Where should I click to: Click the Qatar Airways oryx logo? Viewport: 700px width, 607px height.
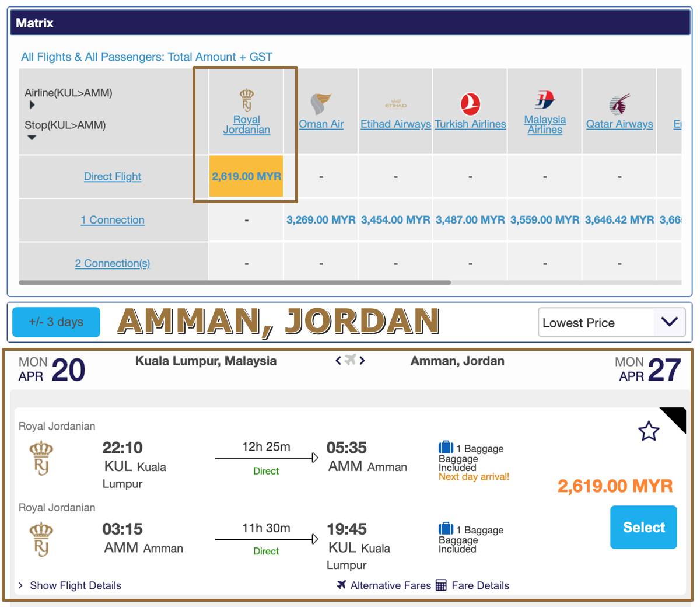[619, 104]
